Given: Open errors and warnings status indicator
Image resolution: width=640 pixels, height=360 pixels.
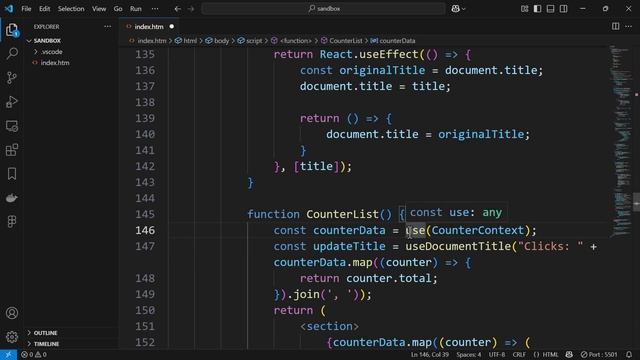Looking at the screenshot, I should click(x=34, y=355).
